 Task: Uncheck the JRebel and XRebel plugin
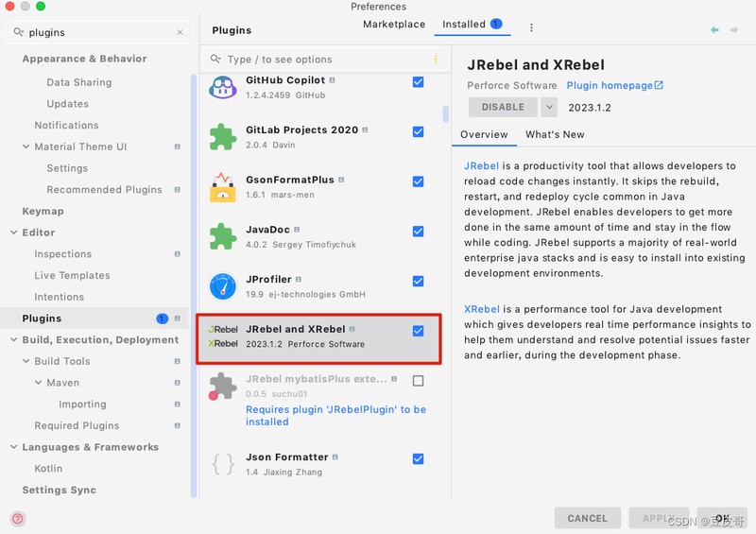[418, 331]
